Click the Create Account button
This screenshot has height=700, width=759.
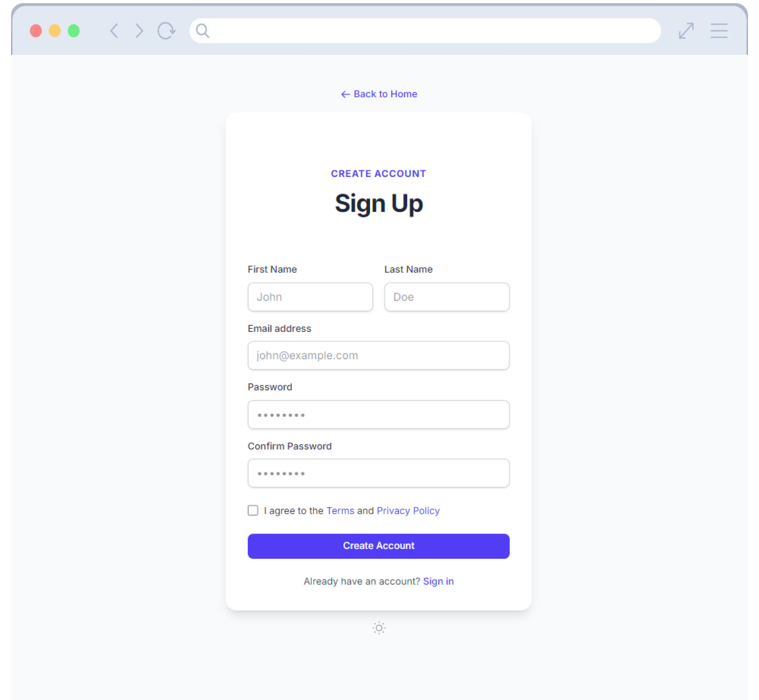point(378,545)
